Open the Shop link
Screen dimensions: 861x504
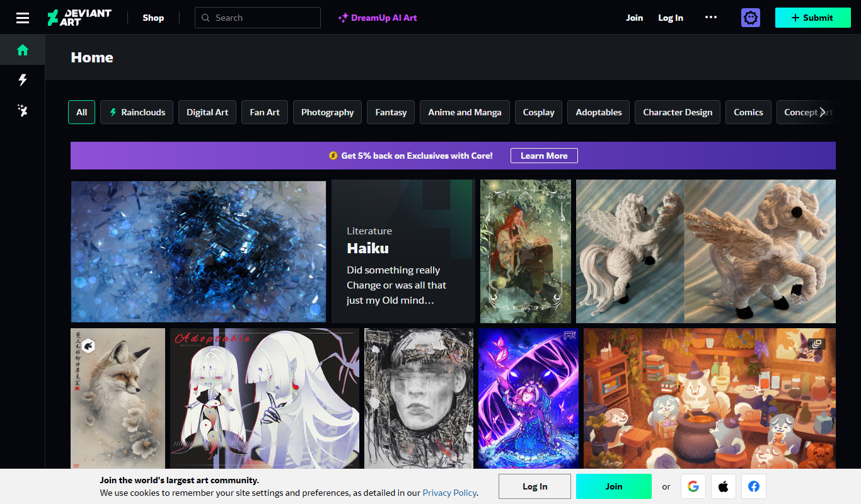tap(153, 18)
